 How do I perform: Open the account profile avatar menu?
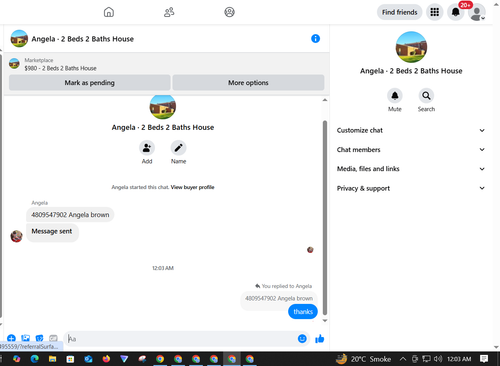(x=477, y=12)
